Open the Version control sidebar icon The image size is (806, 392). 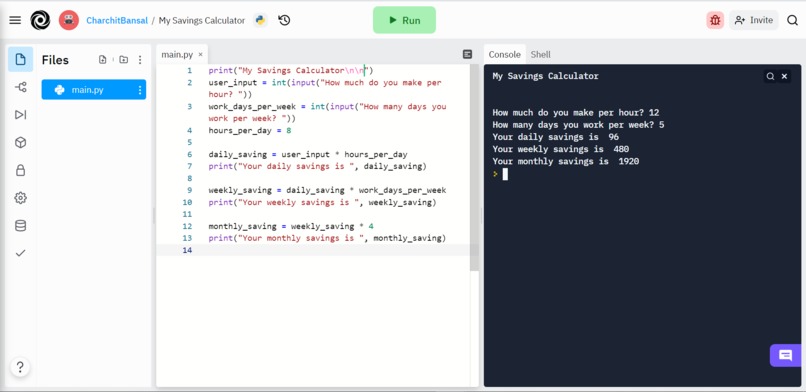click(21, 87)
